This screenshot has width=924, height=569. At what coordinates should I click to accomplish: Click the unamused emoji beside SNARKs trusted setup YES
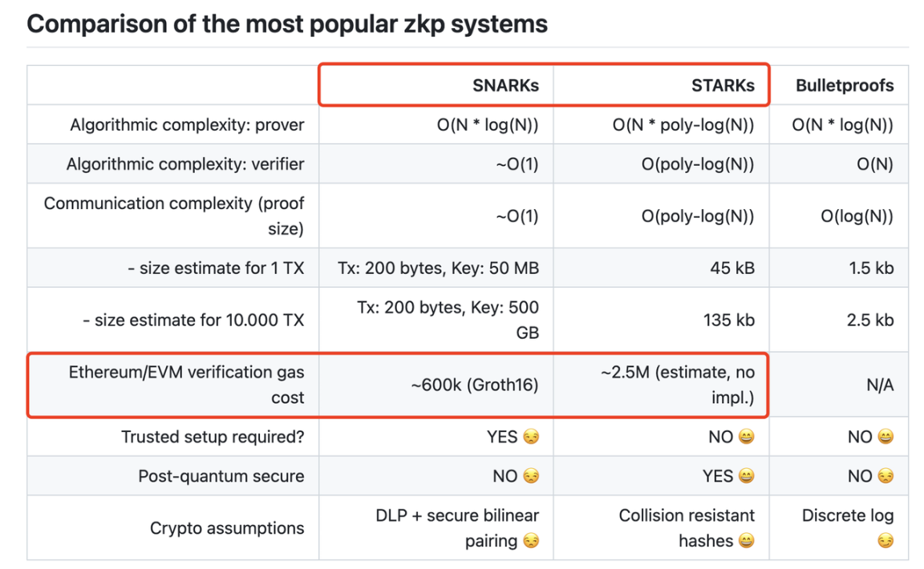coord(531,437)
